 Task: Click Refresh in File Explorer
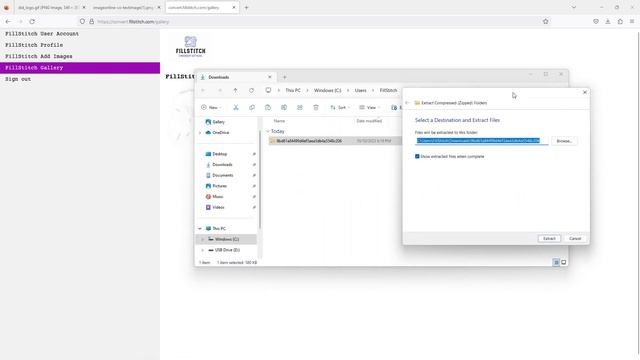tap(251, 90)
